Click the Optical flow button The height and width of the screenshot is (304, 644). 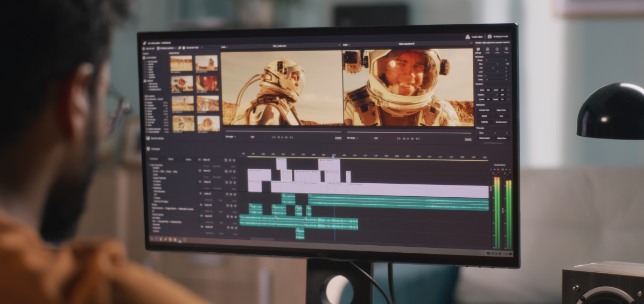point(501,138)
